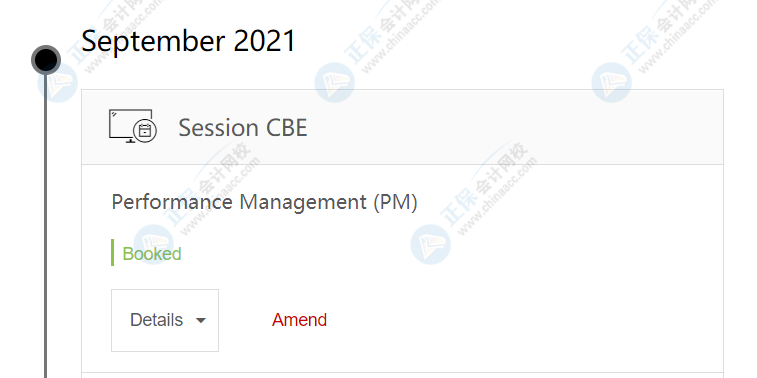Select the September 2021 timeline marker circle
757x378 pixels.
[x=46, y=60]
